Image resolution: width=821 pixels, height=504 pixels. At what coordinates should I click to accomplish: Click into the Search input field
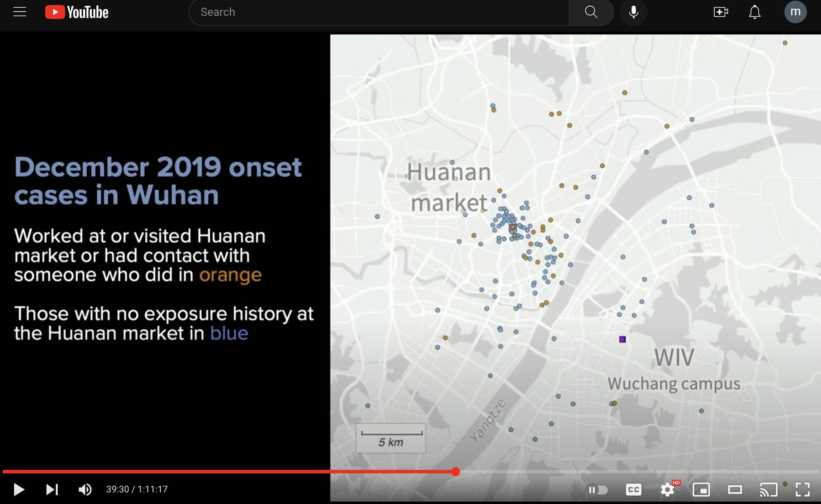tap(379, 12)
